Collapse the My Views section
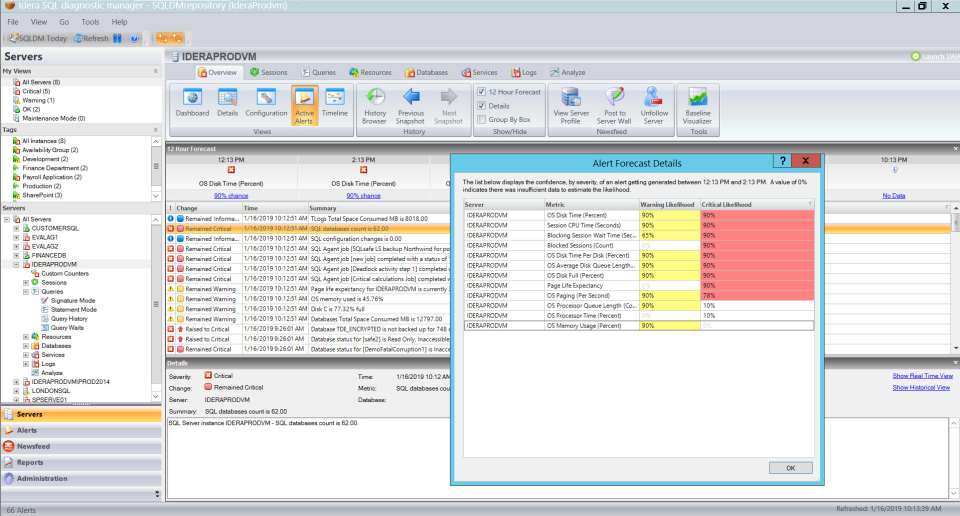Screen dimensions: 960x516 156,71
